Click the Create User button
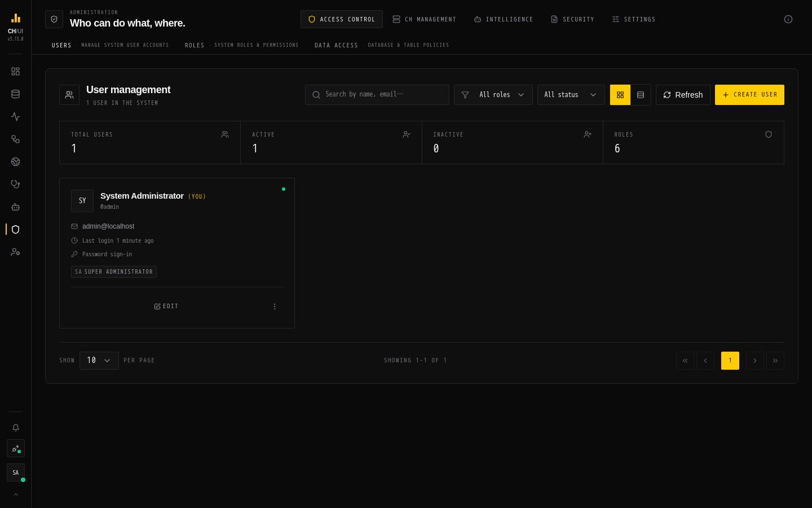The width and height of the screenshot is (812, 508). (x=749, y=95)
